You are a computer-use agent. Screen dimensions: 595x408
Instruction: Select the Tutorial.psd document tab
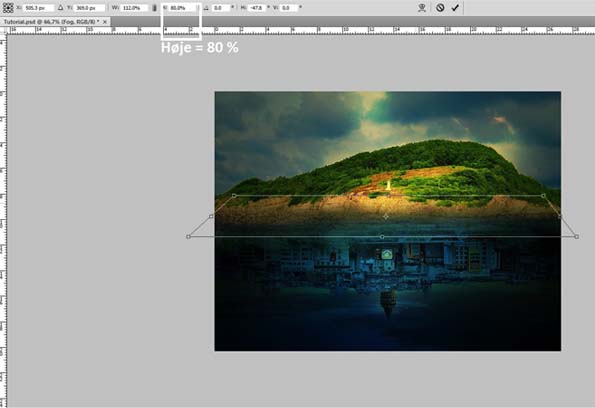pyautogui.click(x=51, y=22)
